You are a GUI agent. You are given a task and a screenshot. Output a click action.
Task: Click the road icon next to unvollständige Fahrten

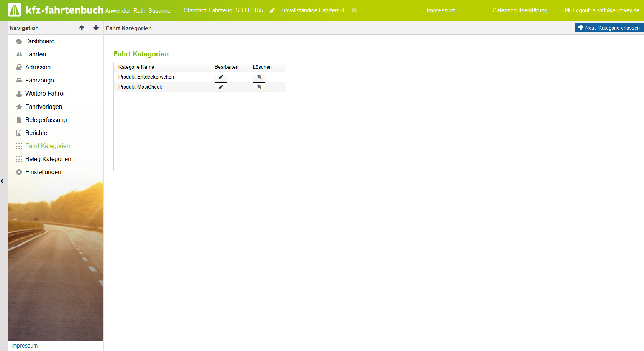(x=354, y=10)
